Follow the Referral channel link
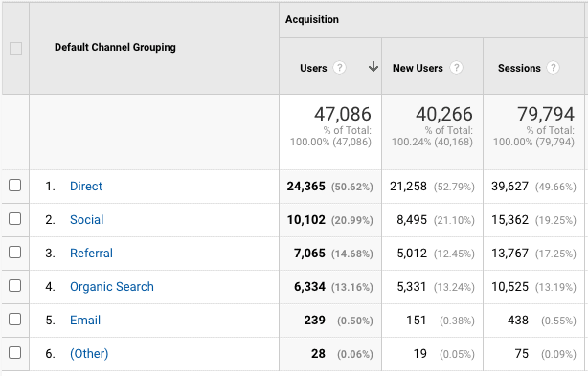The height and width of the screenshot is (376, 588). pyautogui.click(x=91, y=254)
